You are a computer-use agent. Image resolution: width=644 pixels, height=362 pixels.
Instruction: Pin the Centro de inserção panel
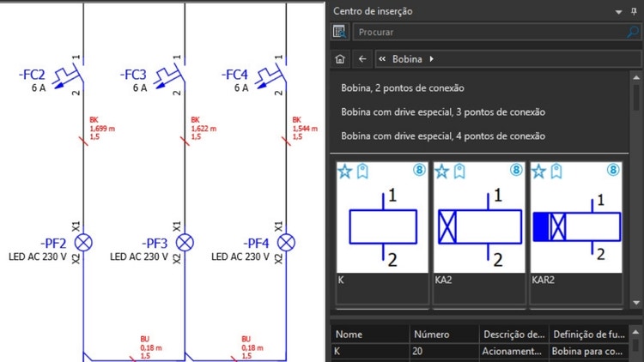(635, 11)
